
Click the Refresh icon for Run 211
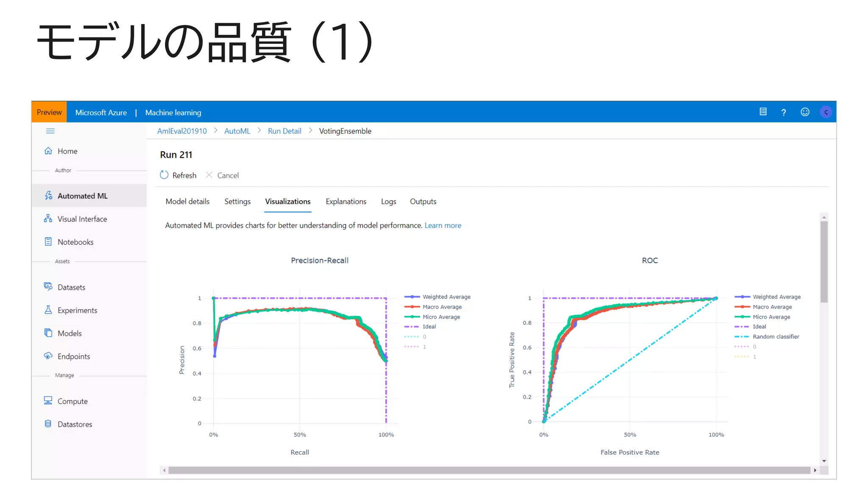(x=164, y=175)
